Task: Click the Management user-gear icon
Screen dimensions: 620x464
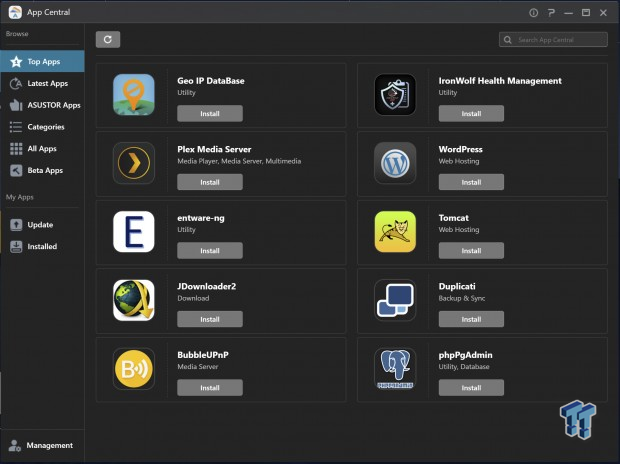Action: pos(15,445)
